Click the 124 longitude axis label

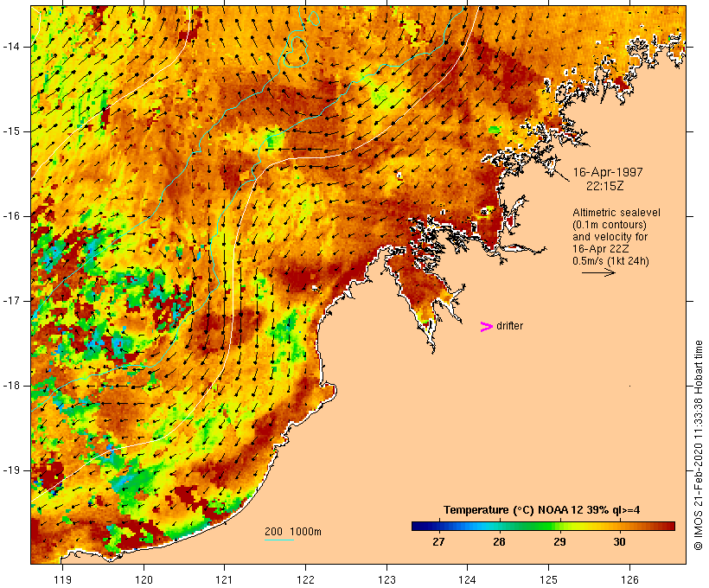click(x=467, y=579)
